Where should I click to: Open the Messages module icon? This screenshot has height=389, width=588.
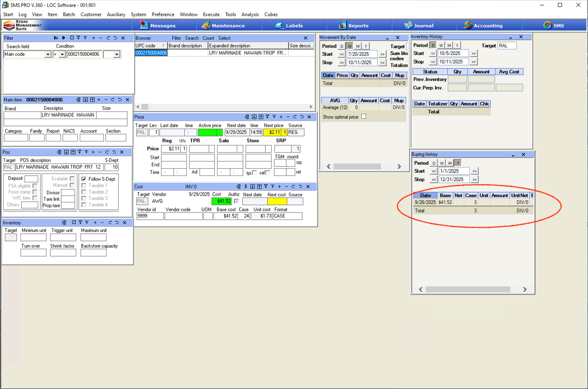[x=144, y=25]
